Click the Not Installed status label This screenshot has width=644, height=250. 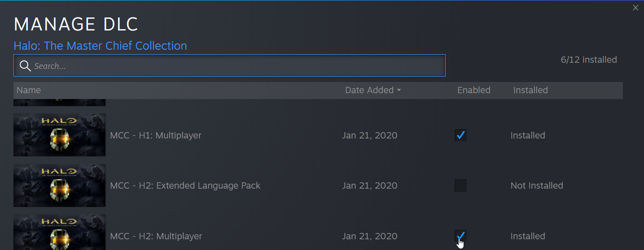pyautogui.click(x=536, y=185)
